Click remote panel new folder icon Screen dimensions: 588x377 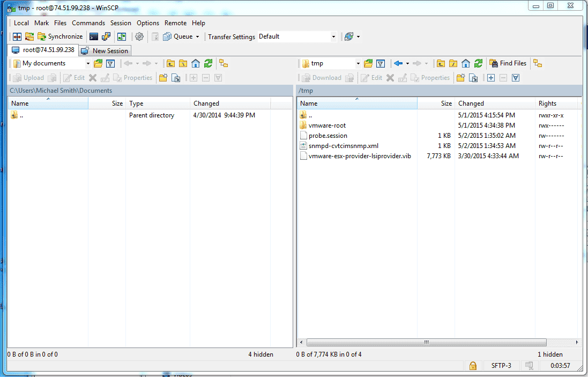(x=461, y=78)
